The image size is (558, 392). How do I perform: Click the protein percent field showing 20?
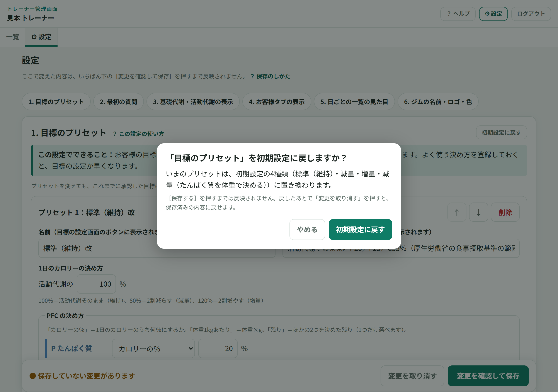218,348
